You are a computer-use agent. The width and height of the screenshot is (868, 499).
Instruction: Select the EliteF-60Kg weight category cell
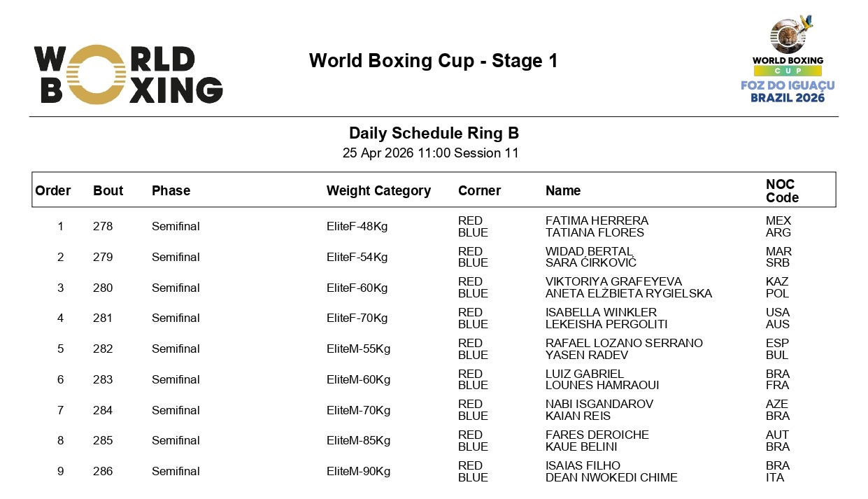tap(357, 288)
